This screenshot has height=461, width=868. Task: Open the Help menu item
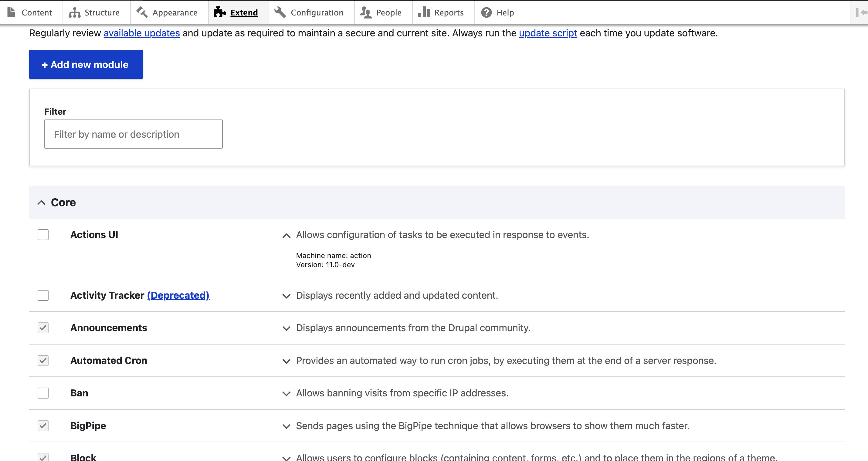tap(500, 12)
